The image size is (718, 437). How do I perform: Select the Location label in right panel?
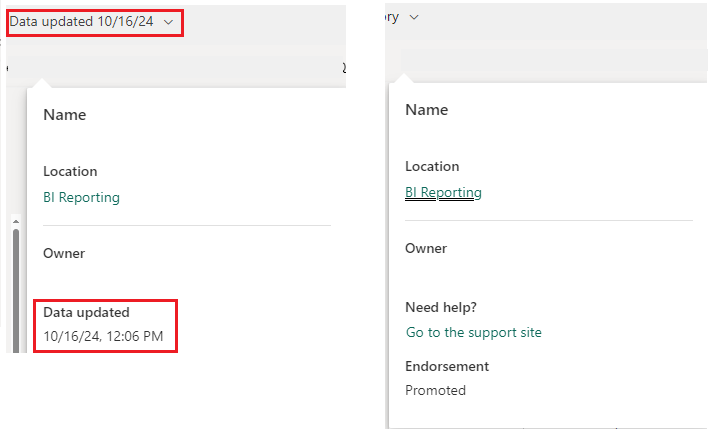432,166
